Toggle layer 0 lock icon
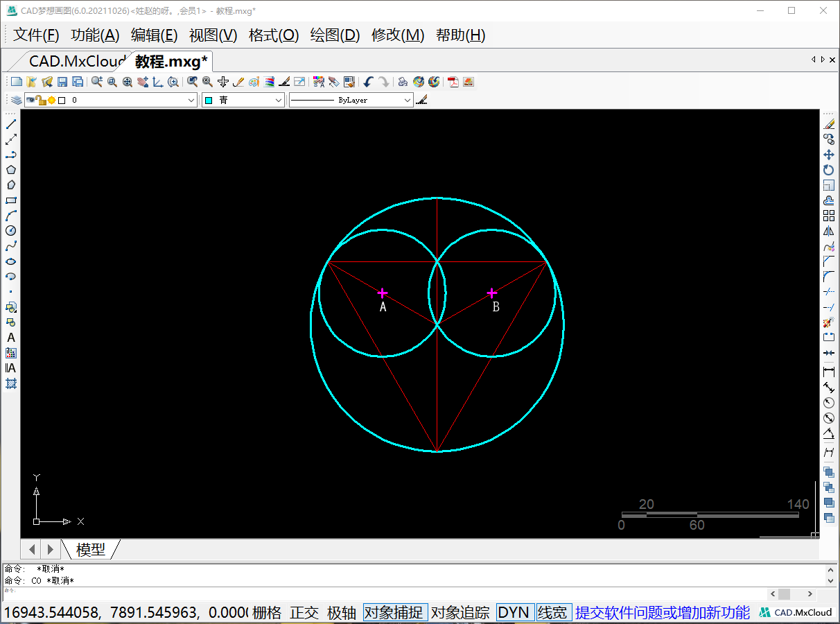Viewport: 840px width, 624px height. click(x=41, y=100)
